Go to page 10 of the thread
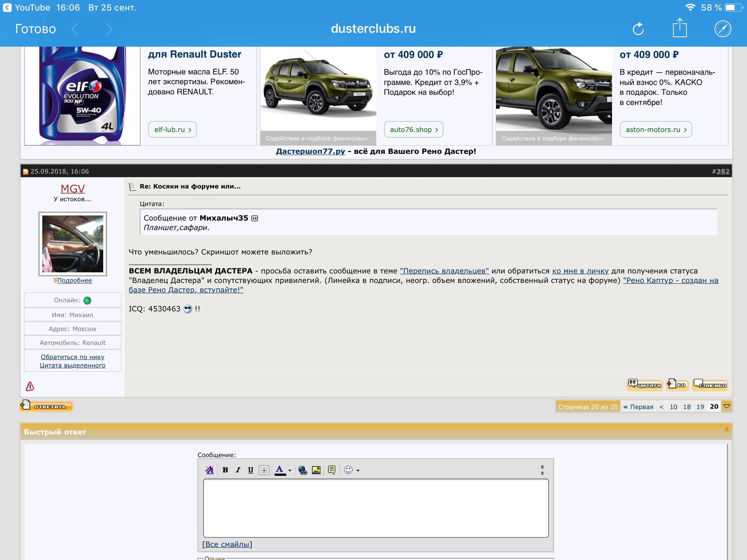747x560 pixels. 673,407
